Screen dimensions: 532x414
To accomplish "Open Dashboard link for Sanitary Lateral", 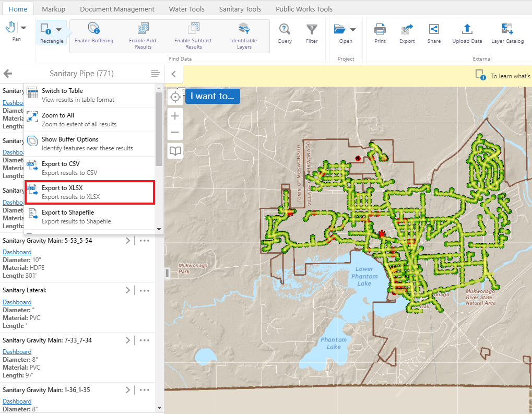I will pos(17,302).
